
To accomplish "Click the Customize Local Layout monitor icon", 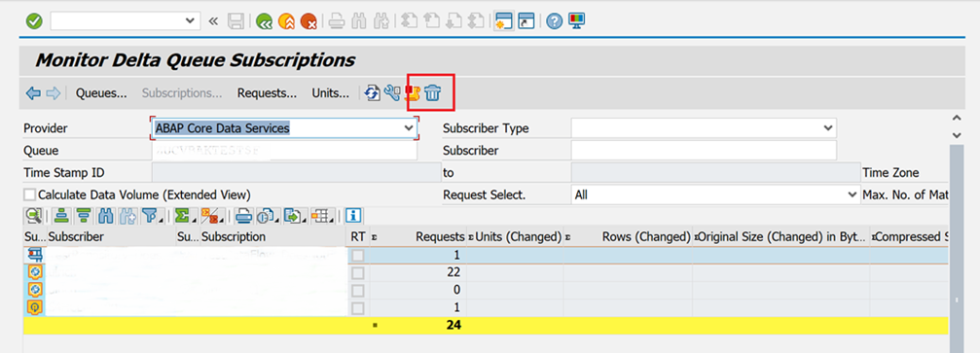I will click(576, 21).
